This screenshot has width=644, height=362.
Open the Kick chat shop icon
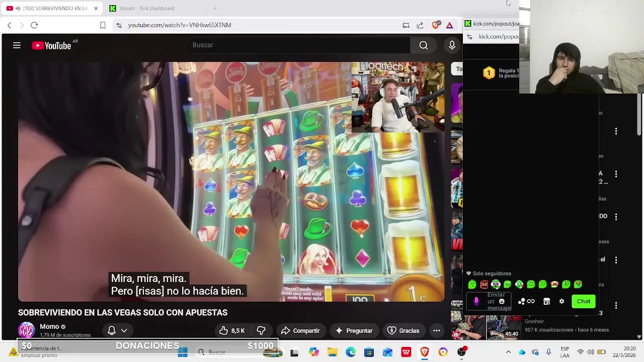tap(546, 301)
